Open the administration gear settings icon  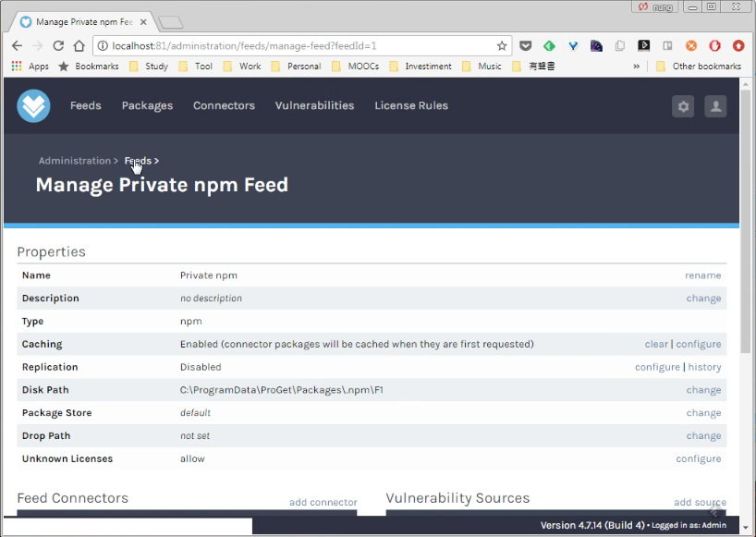683,106
